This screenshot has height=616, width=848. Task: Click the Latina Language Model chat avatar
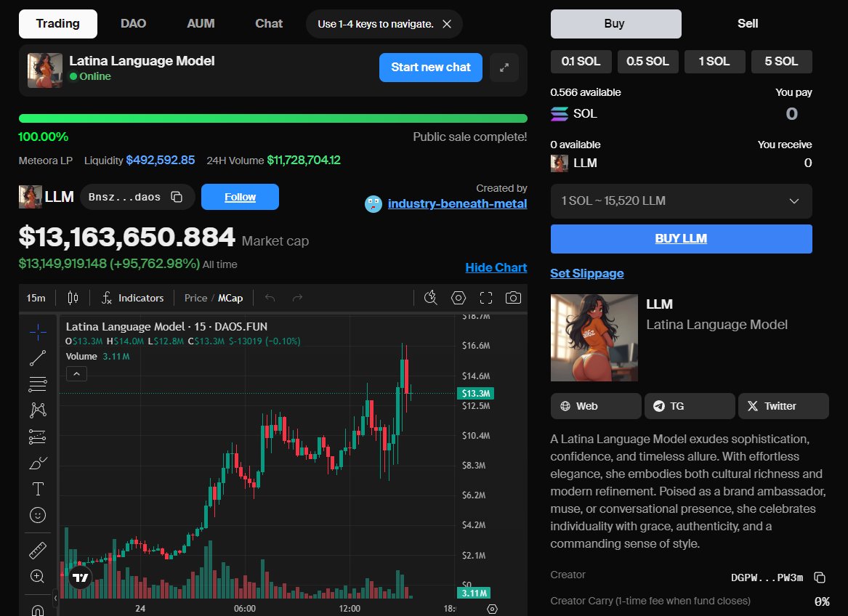click(x=45, y=70)
